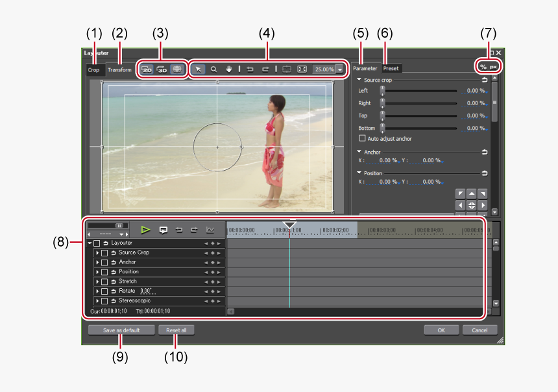
Task: Enable the Anchor keyframe checkbox
Action: point(104,262)
